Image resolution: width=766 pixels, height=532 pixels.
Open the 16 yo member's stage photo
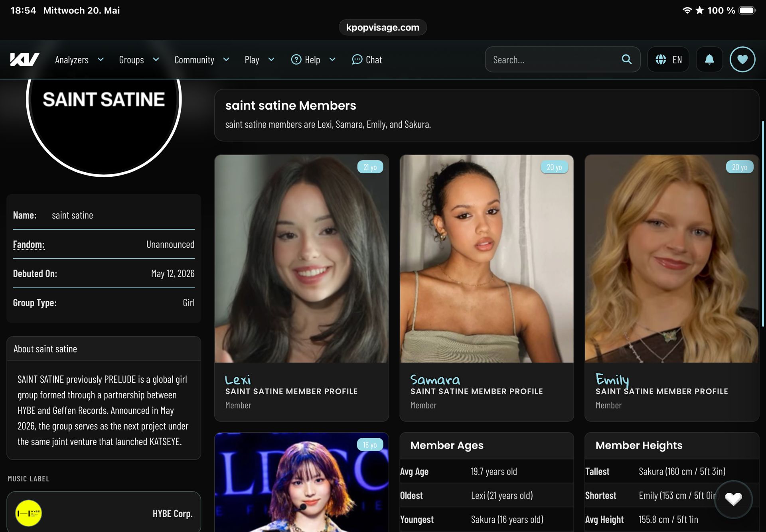[x=302, y=482]
